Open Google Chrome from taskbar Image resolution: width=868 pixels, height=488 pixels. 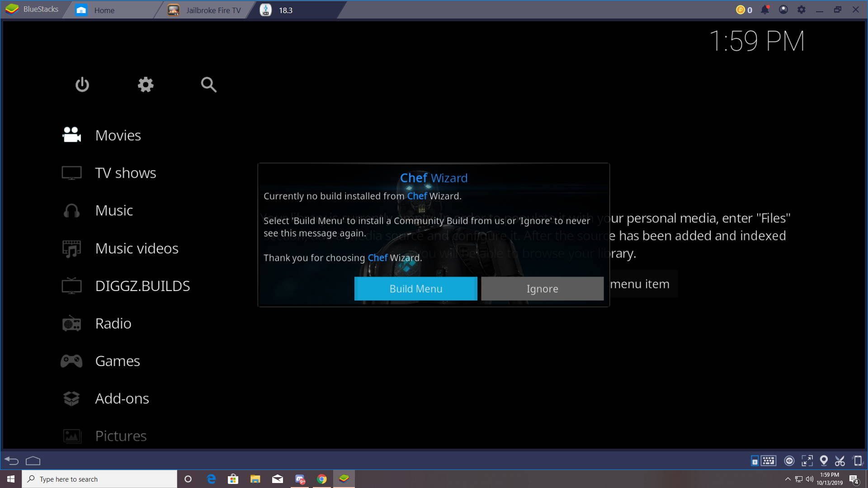pos(322,479)
